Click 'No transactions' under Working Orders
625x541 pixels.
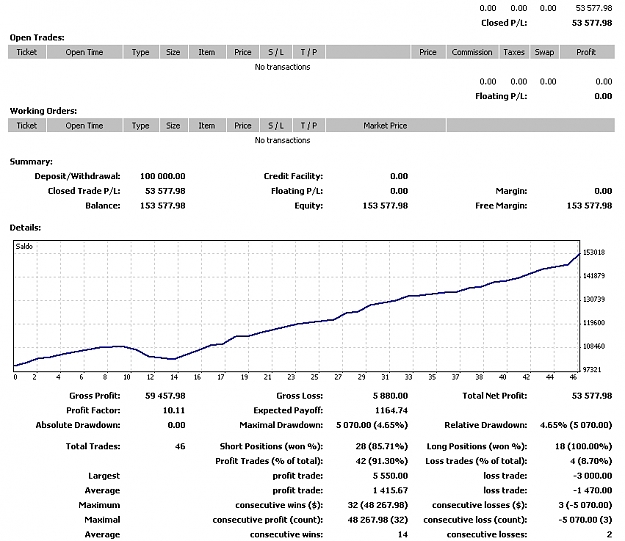[283, 140]
